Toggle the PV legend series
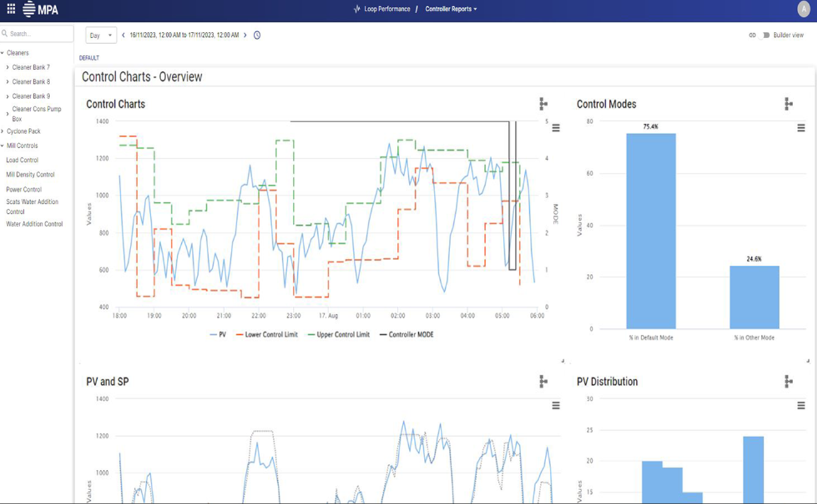This screenshot has width=817, height=504. 218,335
